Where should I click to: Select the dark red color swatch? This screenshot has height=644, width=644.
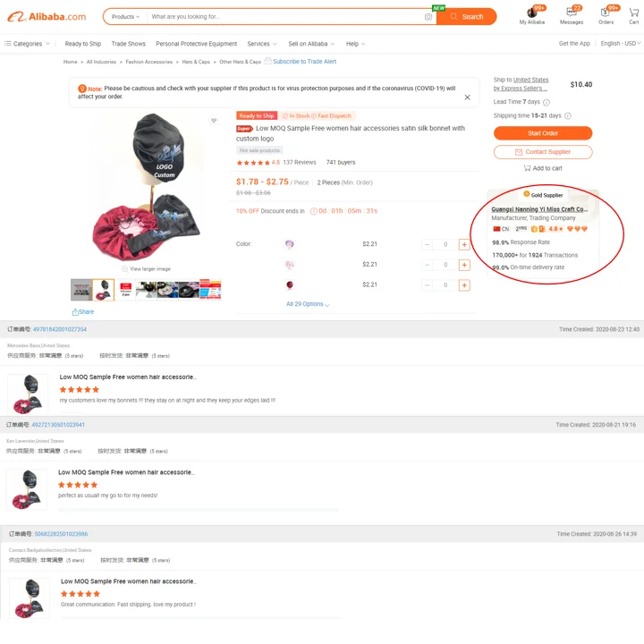coord(290,285)
